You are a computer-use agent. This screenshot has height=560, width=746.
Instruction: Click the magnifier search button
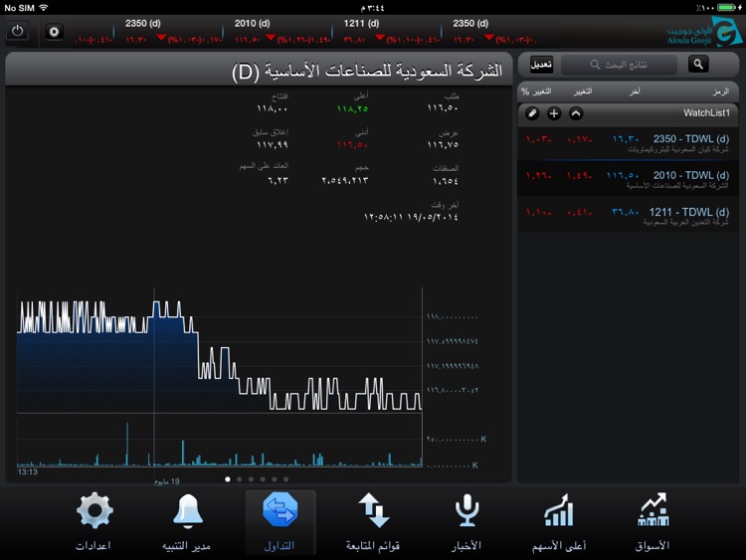(698, 65)
